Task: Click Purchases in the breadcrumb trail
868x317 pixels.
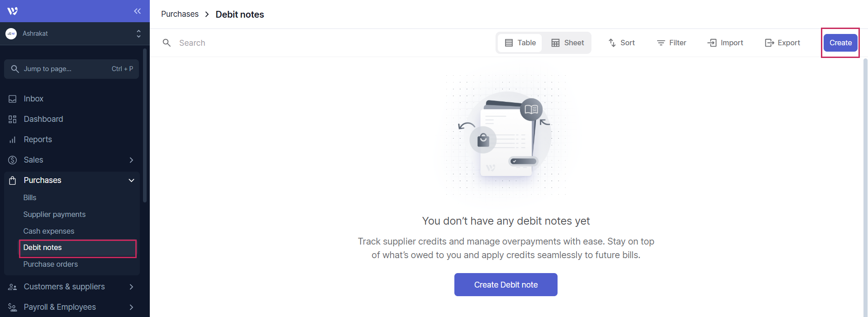Action: coord(179,14)
